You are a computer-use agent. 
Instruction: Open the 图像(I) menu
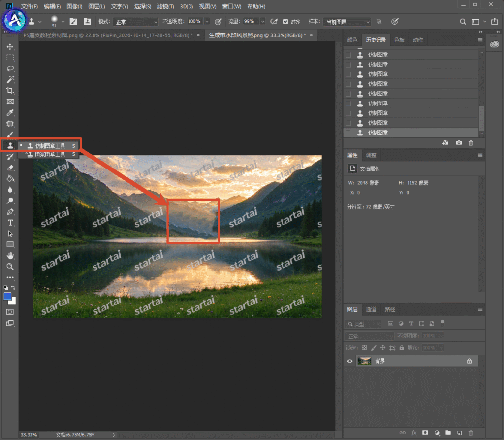pos(74,6)
